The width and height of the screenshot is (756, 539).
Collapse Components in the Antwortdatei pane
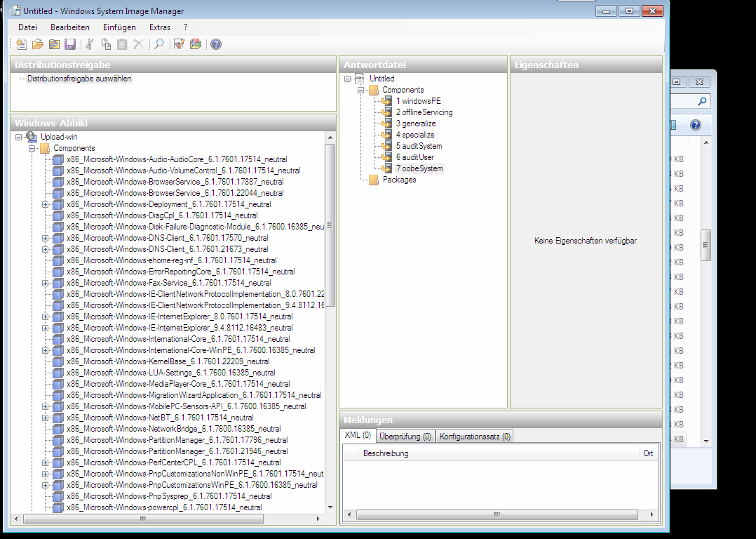coord(360,90)
